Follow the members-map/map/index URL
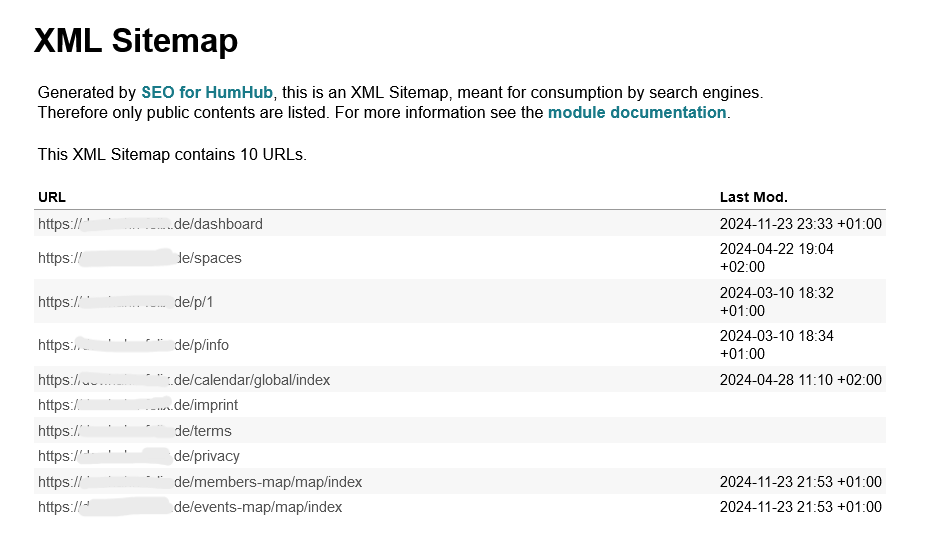Viewport: 943px width, 557px height. click(x=200, y=482)
